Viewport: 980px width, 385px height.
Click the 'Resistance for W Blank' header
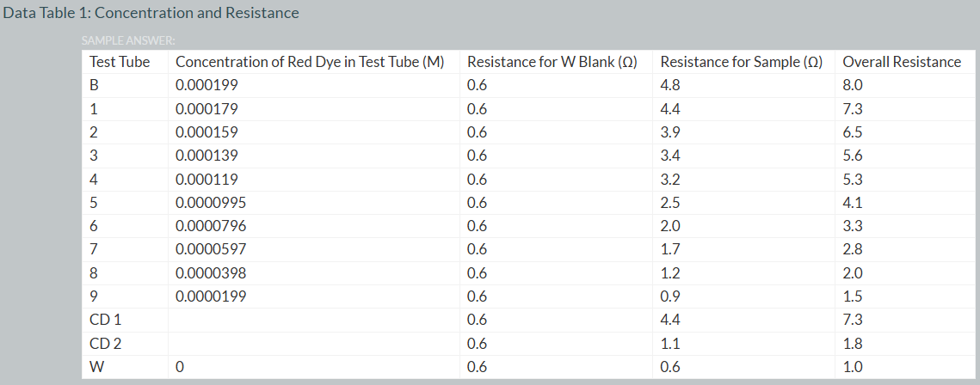[x=552, y=62]
